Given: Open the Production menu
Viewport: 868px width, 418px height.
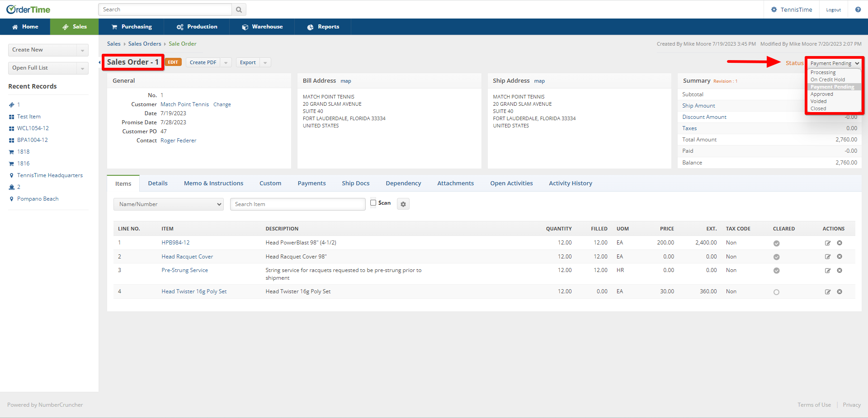Looking at the screenshot, I should 197,27.
